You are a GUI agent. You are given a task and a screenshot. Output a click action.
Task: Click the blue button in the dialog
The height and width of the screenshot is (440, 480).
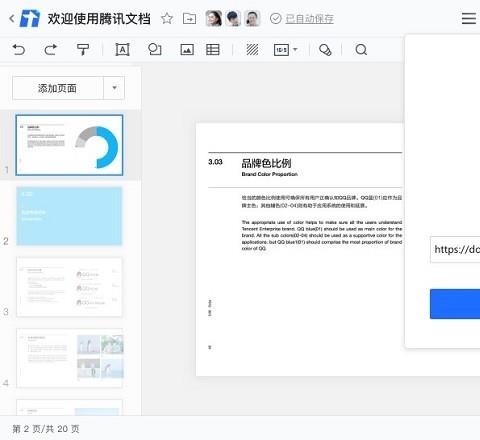455,304
